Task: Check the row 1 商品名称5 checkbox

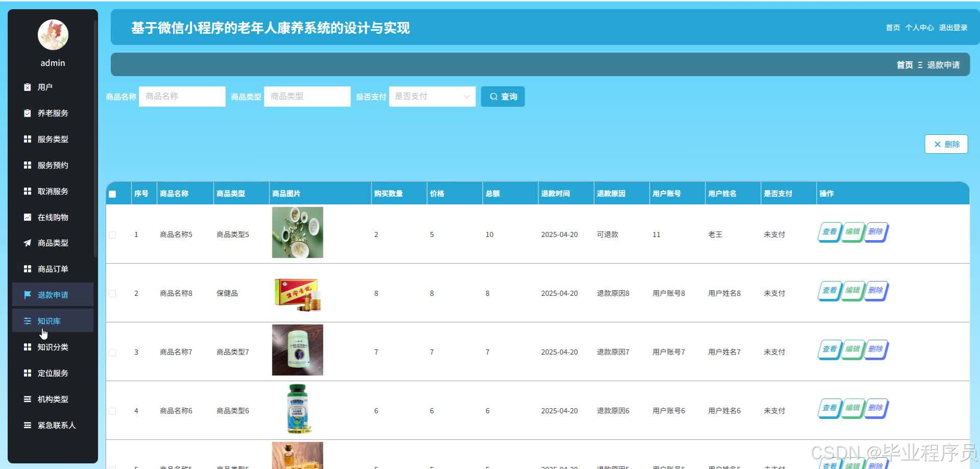Action: [112, 235]
